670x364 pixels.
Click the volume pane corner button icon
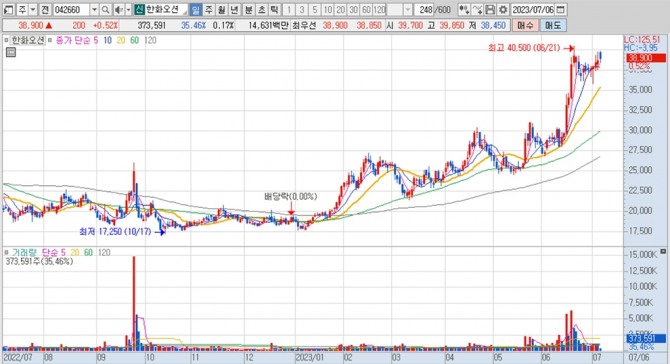click(663, 251)
